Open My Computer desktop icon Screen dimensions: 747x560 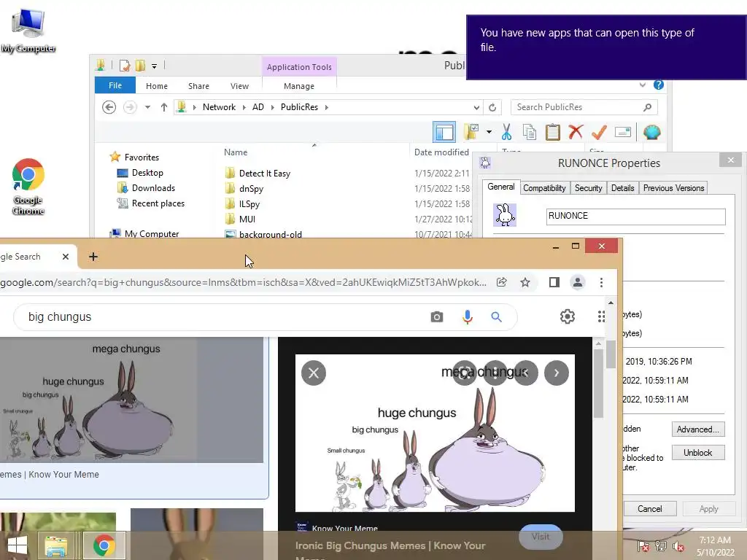(28, 29)
